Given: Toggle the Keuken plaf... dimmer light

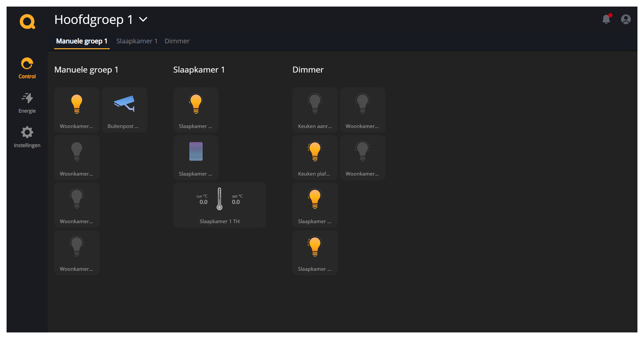Looking at the screenshot, I should coord(315,158).
